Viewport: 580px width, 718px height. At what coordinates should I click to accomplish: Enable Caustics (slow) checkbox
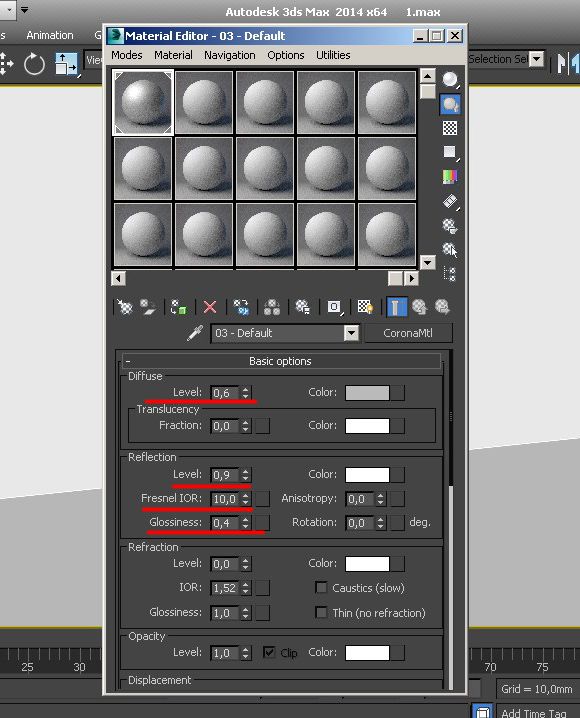[321, 587]
